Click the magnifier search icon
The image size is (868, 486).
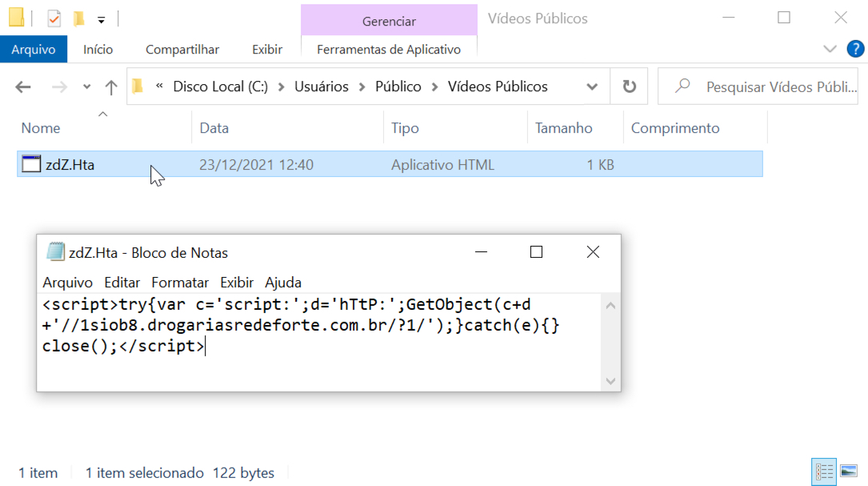pos(682,86)
